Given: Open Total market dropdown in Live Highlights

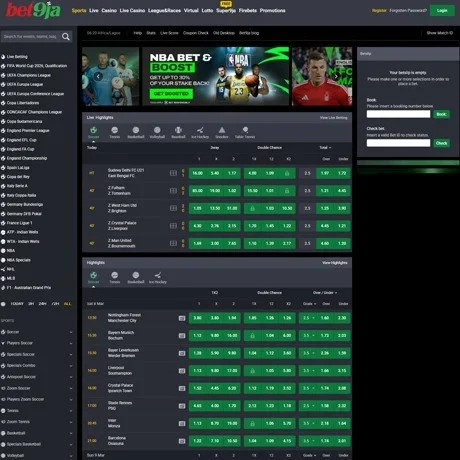Looking at the screenshot, I should (x=325, y=148).
